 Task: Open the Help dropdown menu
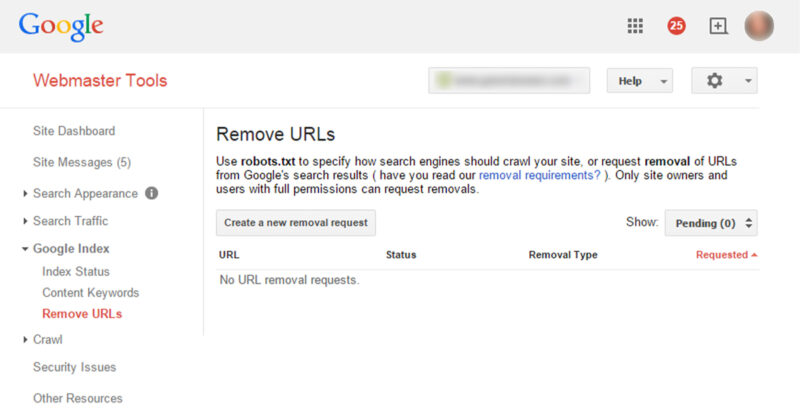pos(639,81)
